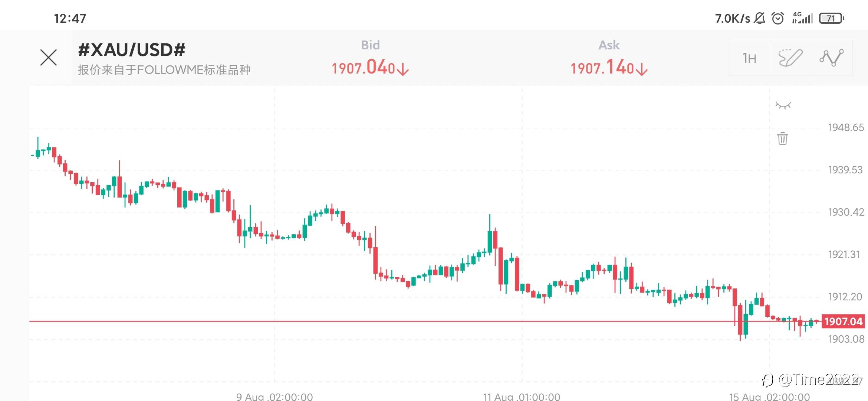Tap the FOLLOWME quote source subtitle
868x401 pixels.
(164, 70)
